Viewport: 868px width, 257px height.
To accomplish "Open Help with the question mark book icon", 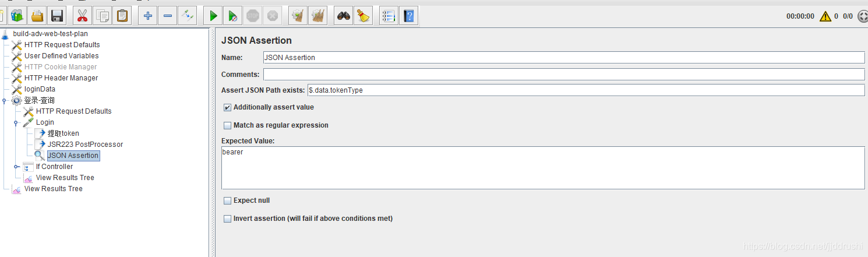I will click(408, 16).
